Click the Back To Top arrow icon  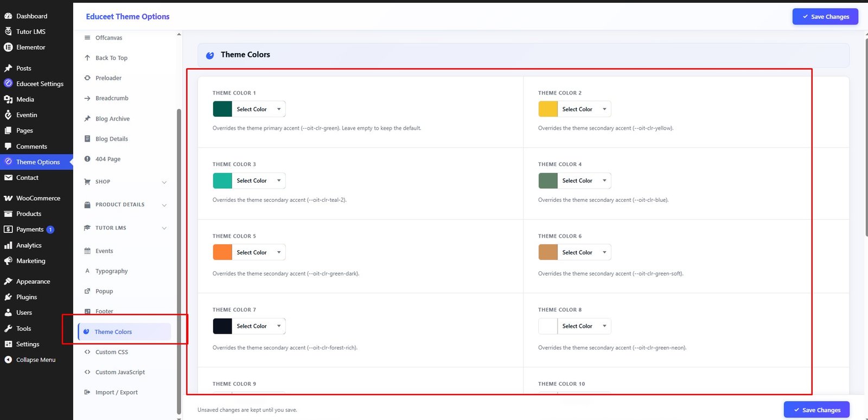click(x=87, y=58)
